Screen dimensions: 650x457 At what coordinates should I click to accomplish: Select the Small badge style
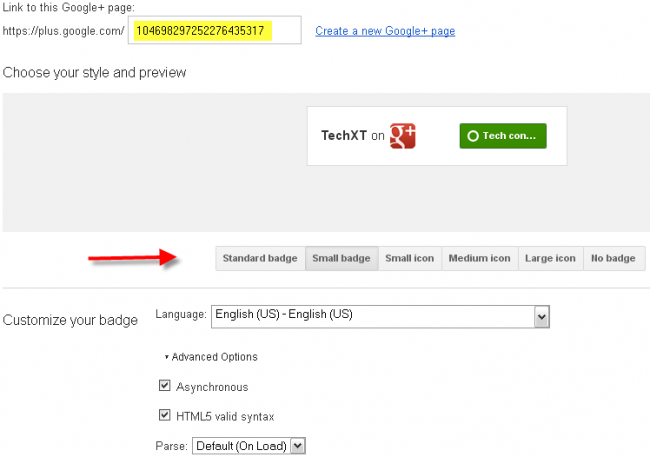341,258
